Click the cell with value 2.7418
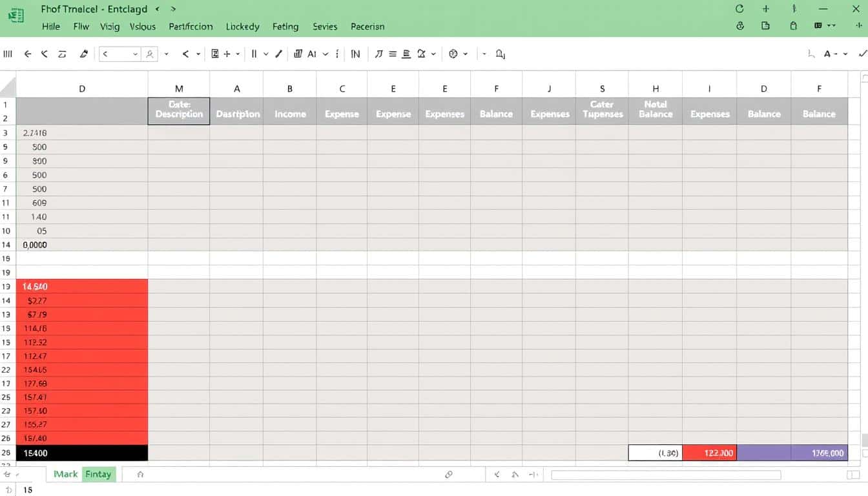This screenshot has height=496, width=868. tap(82, 132)
